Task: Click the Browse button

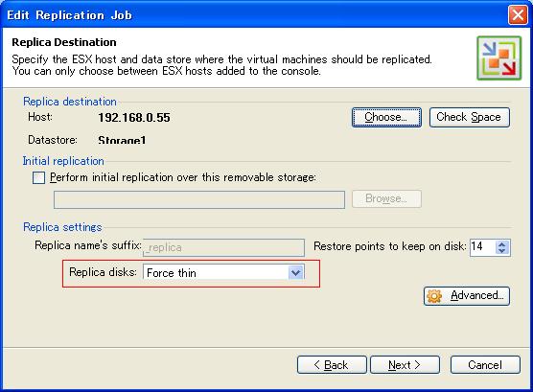Action: (386, 198)
